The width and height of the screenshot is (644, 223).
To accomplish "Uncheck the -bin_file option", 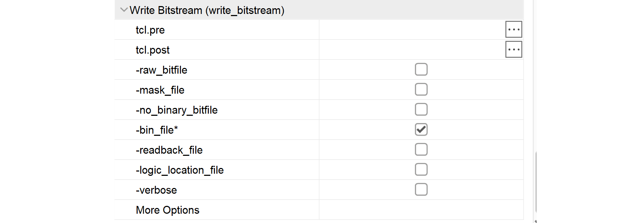I will (x=421, y=130).
